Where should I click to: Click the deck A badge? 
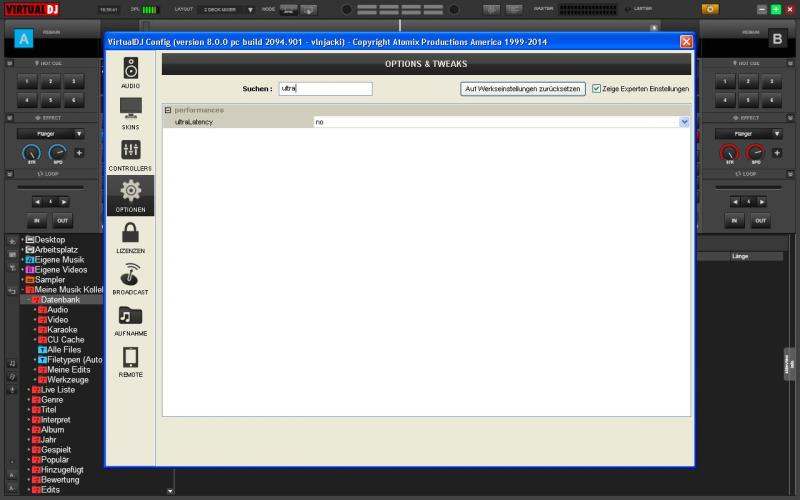tap(23, 38)
